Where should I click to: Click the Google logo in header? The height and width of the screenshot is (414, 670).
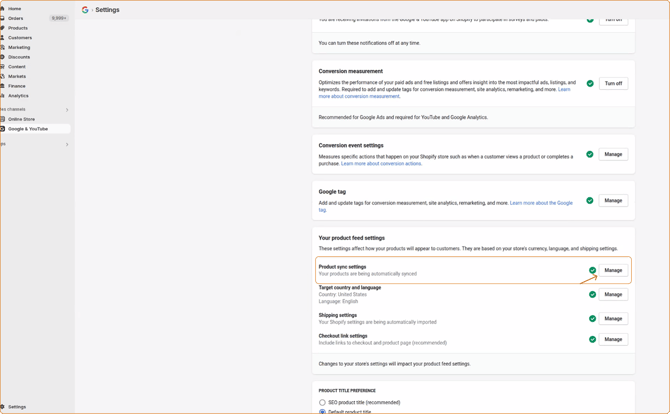click(85, 10)
